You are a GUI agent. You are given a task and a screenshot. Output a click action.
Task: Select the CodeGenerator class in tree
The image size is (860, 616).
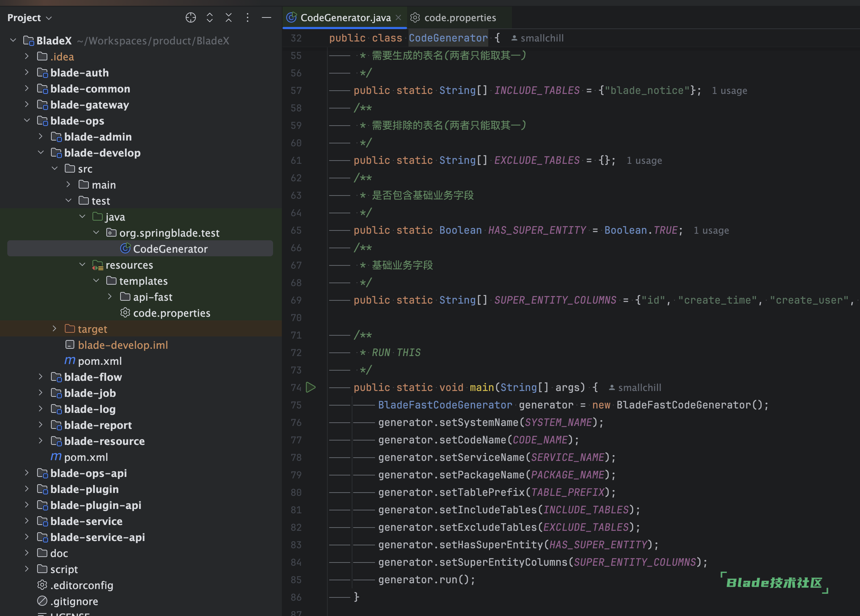(x=163, y=249)
